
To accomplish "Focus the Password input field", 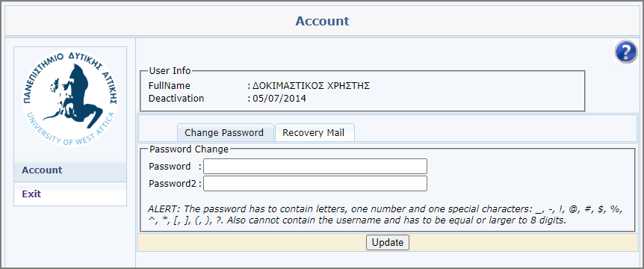I will [x=315, y=167].
